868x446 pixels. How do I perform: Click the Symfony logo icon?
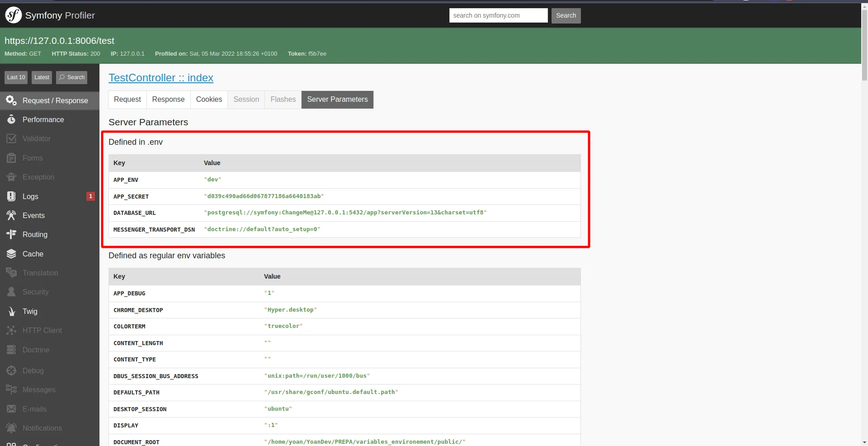tap(13, 15)
